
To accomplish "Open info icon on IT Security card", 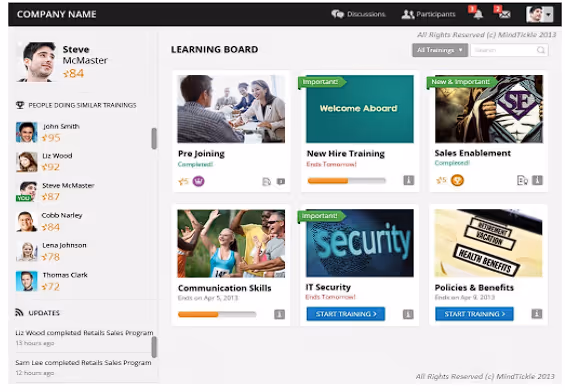I will pos(408,314).
